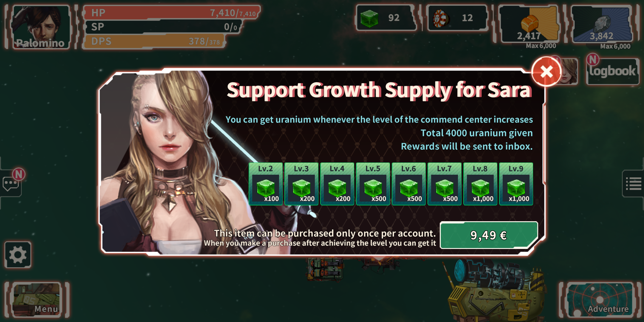Tap the poker chip counter showing 12
Viewport: 644px width, 322px height.
[457, 18]
